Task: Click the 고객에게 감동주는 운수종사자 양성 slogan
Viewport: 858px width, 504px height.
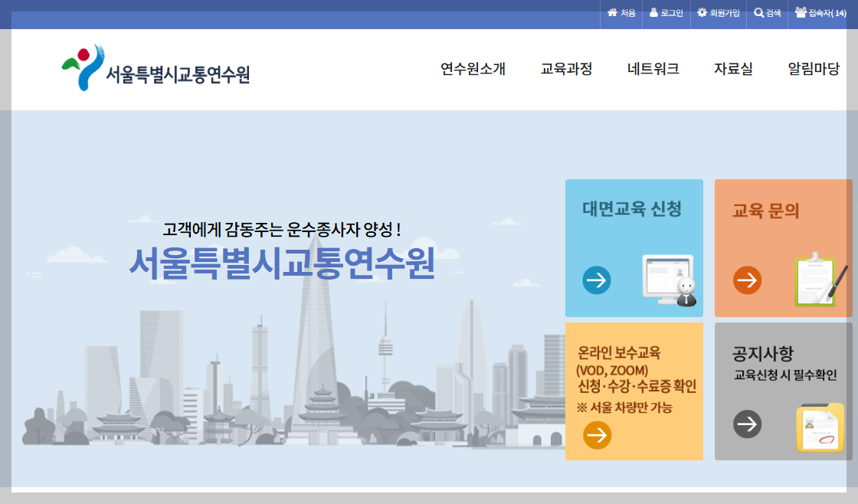Action: point(282,229)
